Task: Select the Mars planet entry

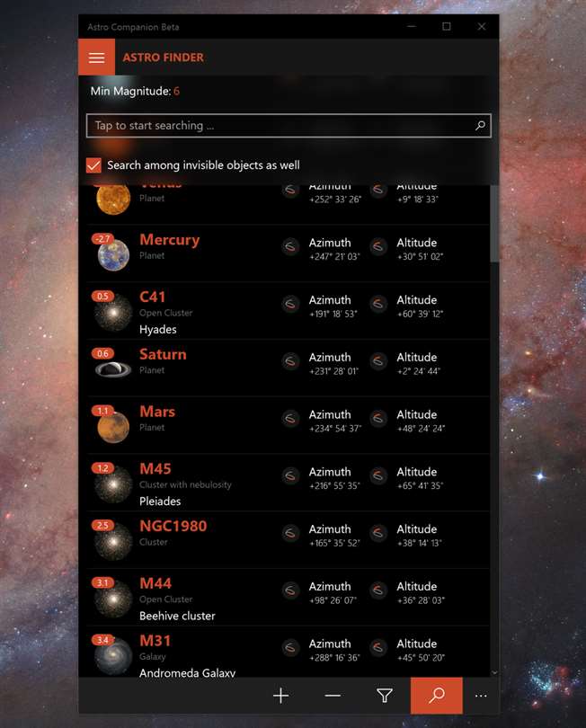Action: (x=288, y=425)
